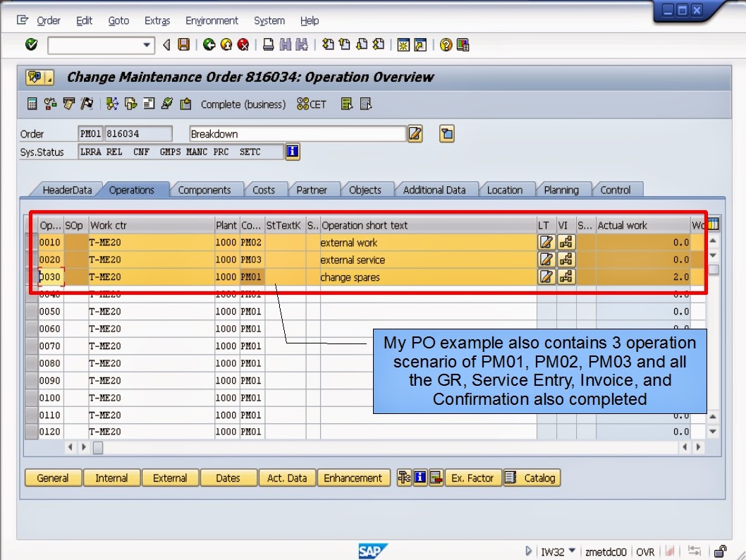The image size is (746, 560).
Task: Click the Catalog button
Action: [x=532, y=477]
